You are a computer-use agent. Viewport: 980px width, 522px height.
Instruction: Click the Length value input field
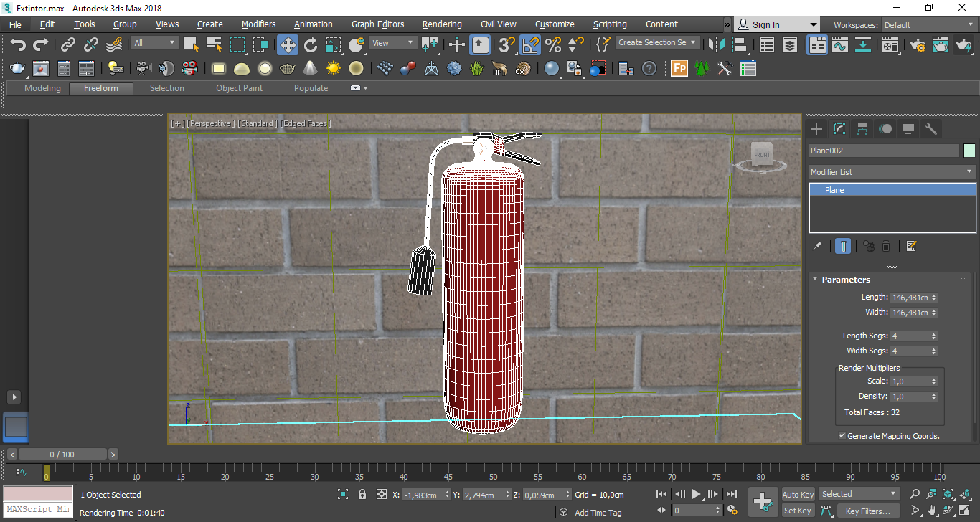[910, 298]
